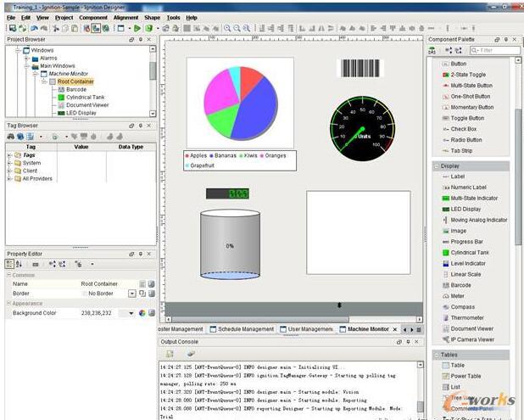The height and width of the screenshot is (420, 524).
Task: Click the Cut scissors toolbar icon
Action: click(56, 28)
